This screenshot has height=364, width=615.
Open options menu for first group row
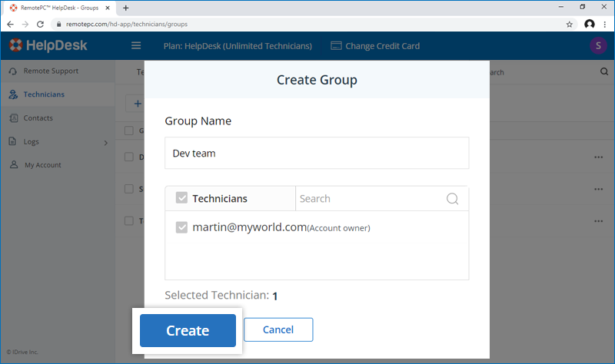599,157
